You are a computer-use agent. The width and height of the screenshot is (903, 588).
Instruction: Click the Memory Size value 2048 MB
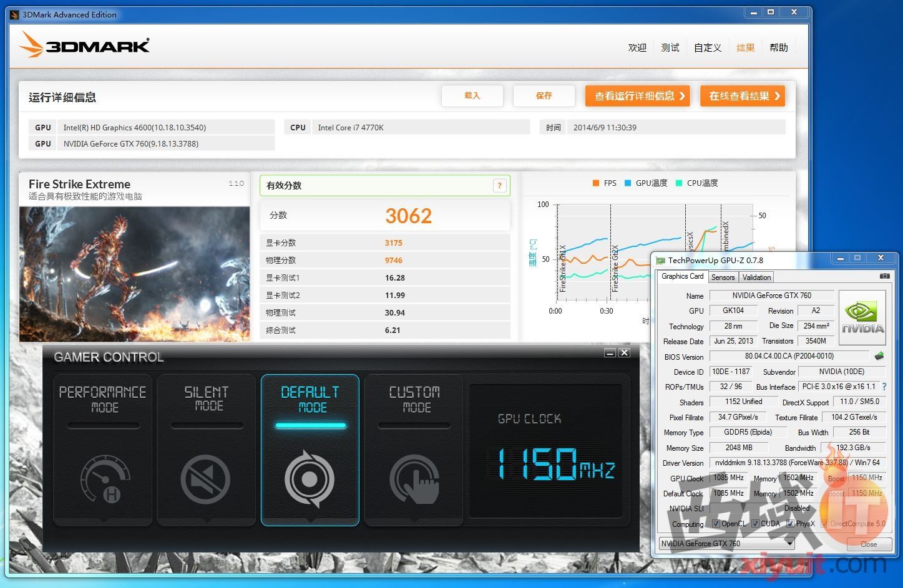[x=739, y=448]
